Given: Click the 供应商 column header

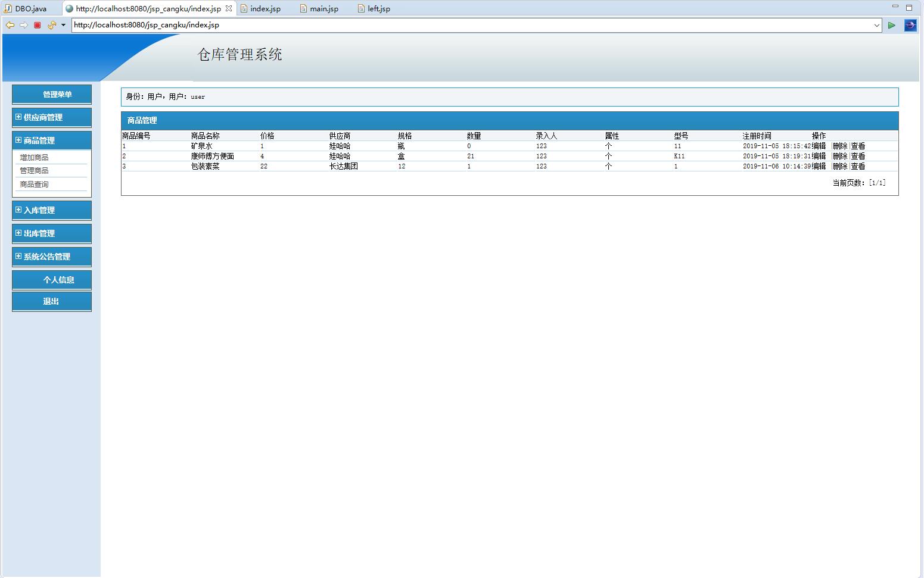Looking at the screenshot, I should [x=340, y=136].
